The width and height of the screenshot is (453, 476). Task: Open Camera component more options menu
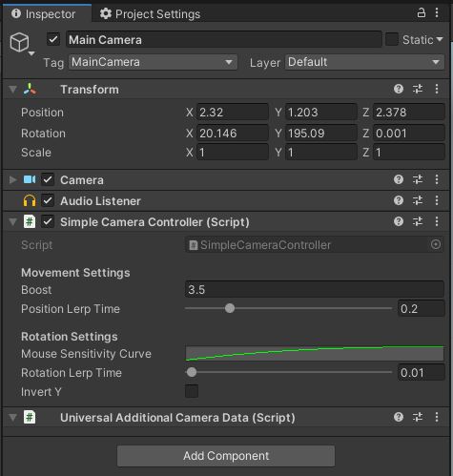tap(437, 179)
